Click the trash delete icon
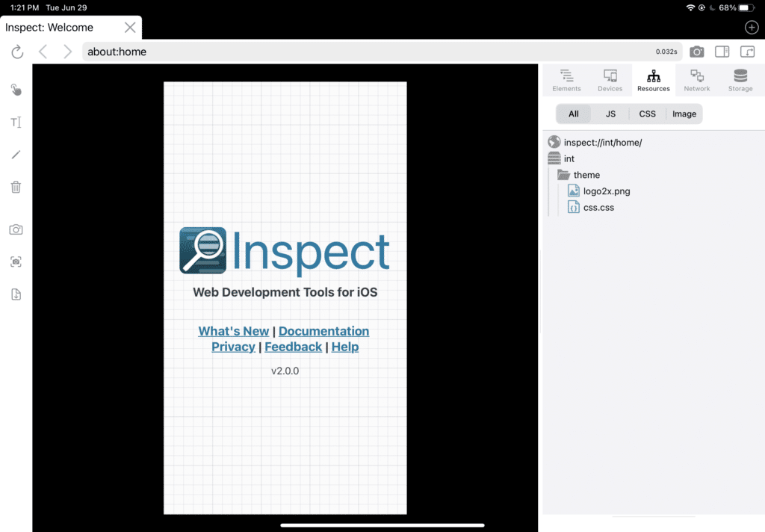Image resolution: width=765 pixels, height=532 pixels. tap(16, 187)
